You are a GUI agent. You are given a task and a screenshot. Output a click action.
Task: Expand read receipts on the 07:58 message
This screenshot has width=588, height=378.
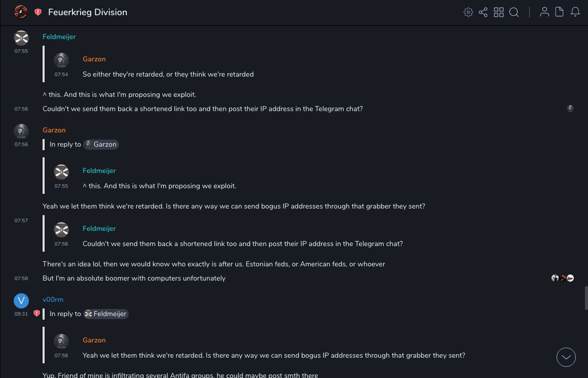click(563, 278)
